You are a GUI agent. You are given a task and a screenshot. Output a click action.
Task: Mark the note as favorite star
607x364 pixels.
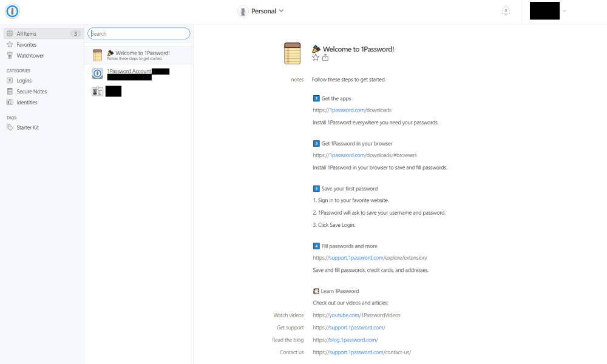[316, 58]
